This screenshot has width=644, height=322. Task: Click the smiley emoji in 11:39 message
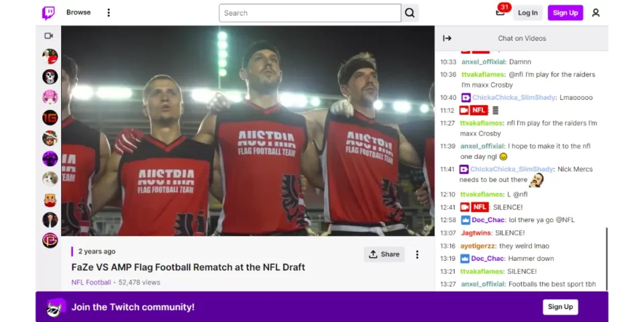(504, 156)
